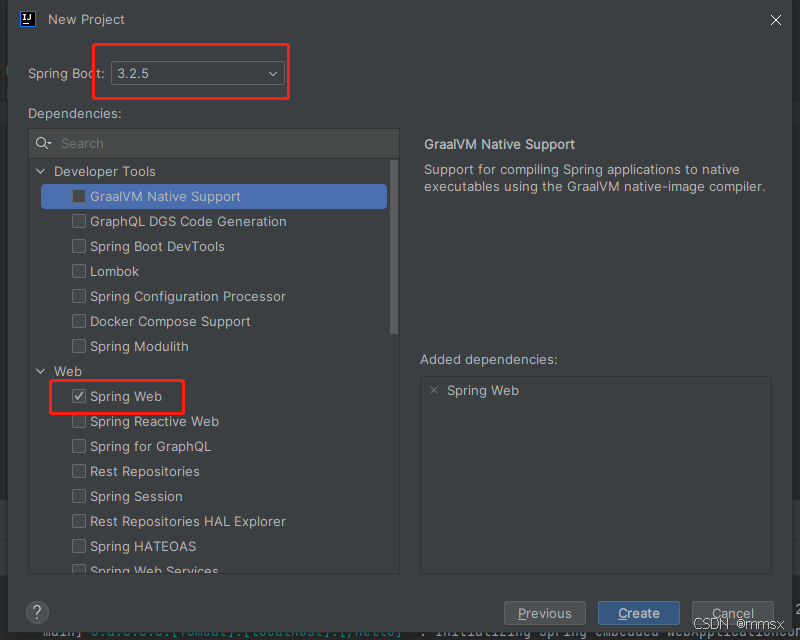800x640 pixels.
Task: Collapse the Developer Tools group
Action: (x=41, y=171)
